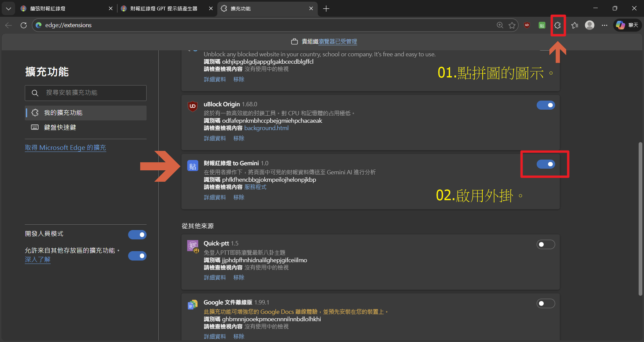The image size is (644, 342).
Task: Click the page vertical scrollbar thumb
Action: pyautogui.click(x=640, y=219)
